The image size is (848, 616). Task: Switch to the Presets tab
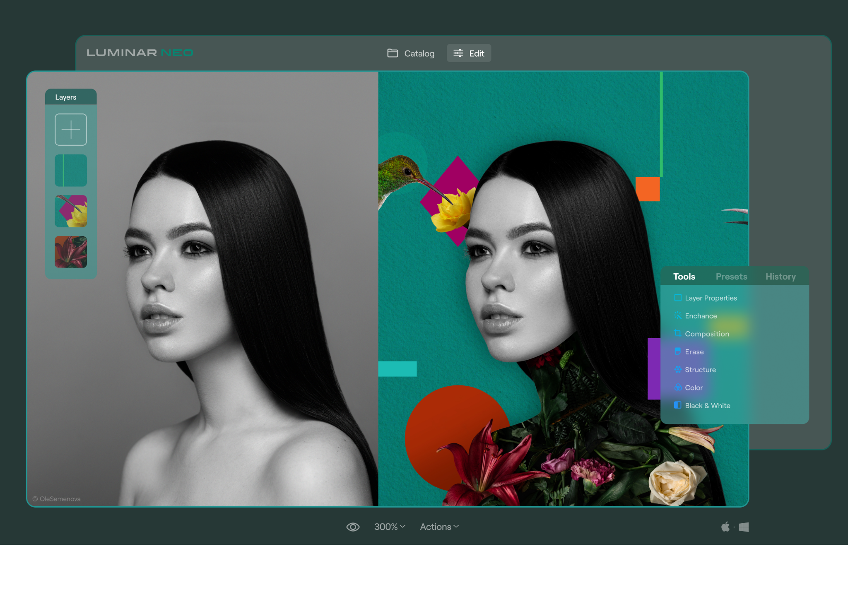(x=731, y=277)
